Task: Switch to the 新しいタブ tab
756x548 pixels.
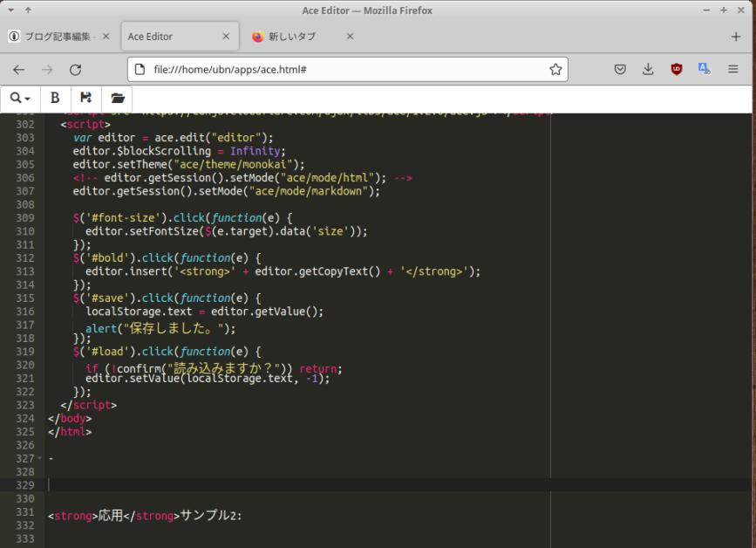Action: tap(303, 37)
